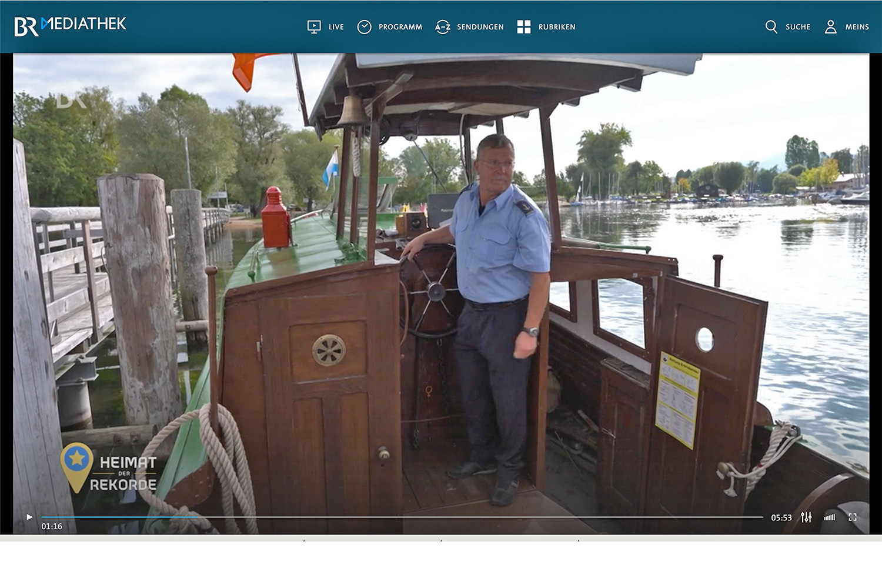The image size is (882, 588).
Task: Click the A–Z Sendungen icon
Action: (x=442, y=27)
